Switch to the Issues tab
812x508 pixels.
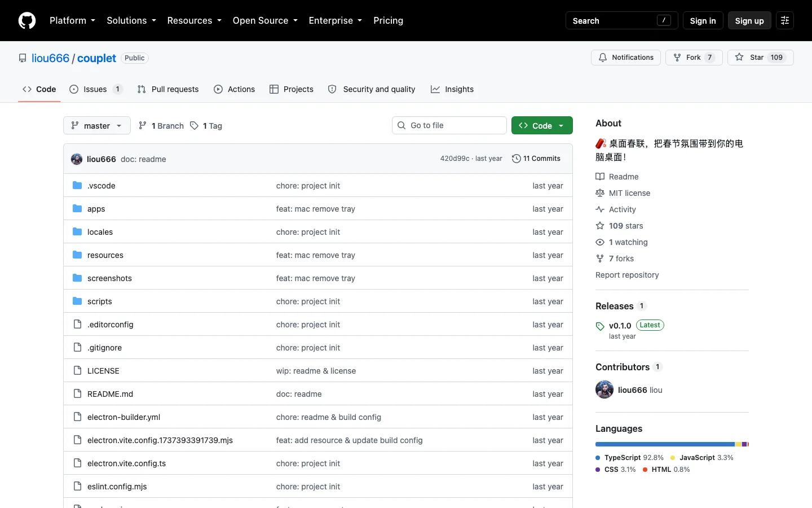point(96,89)
